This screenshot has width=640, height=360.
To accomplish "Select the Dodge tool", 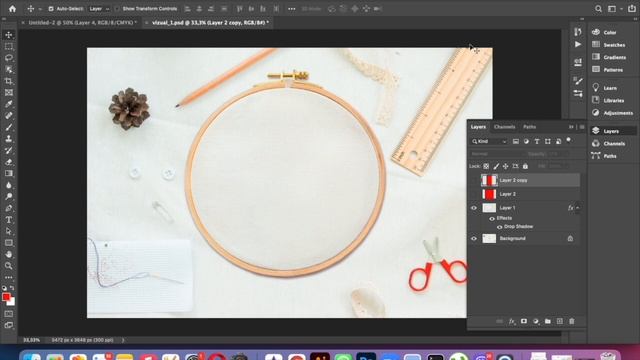I will (x=9, y=196).
